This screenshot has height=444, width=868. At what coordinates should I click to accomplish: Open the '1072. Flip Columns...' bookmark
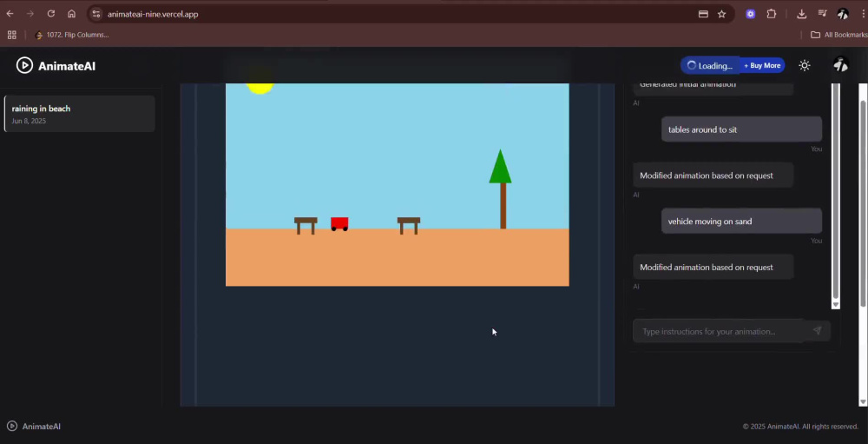click(71, 35)
